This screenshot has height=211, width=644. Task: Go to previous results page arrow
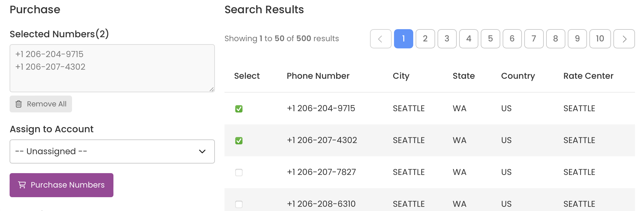[381, 39]
